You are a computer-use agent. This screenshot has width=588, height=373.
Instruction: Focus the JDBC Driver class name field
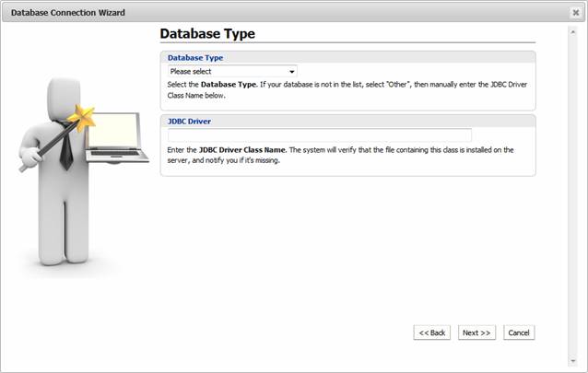[x=319, y=134]
